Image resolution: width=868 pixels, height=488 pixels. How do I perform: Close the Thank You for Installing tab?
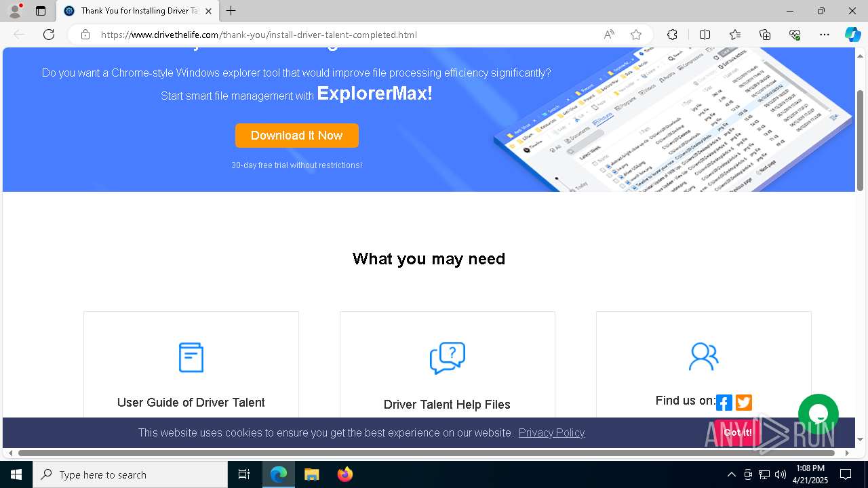(208, 11)
